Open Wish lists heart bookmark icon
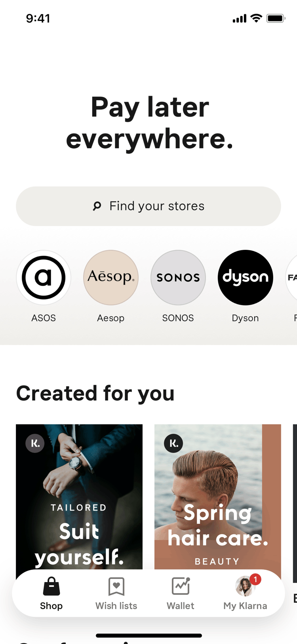Image resolution: width=297 pixels, height=644 pixels. coord(116,586)
